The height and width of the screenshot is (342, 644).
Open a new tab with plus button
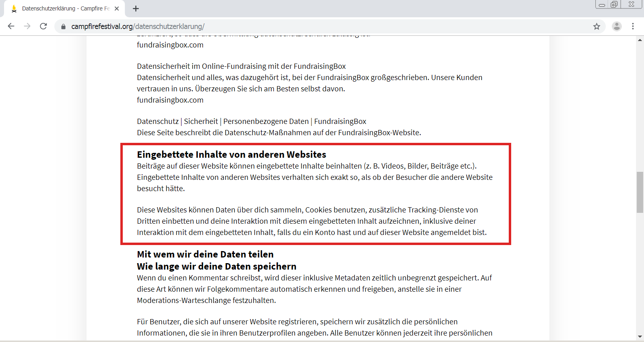(136, 8)
